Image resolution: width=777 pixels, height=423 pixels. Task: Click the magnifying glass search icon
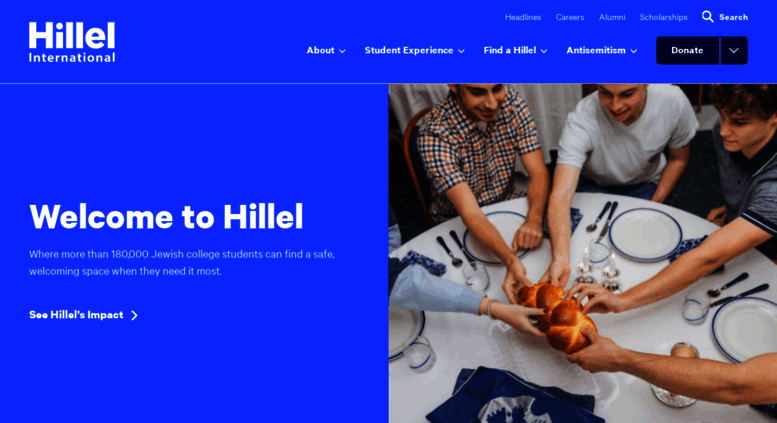click(x=708, y=17)
